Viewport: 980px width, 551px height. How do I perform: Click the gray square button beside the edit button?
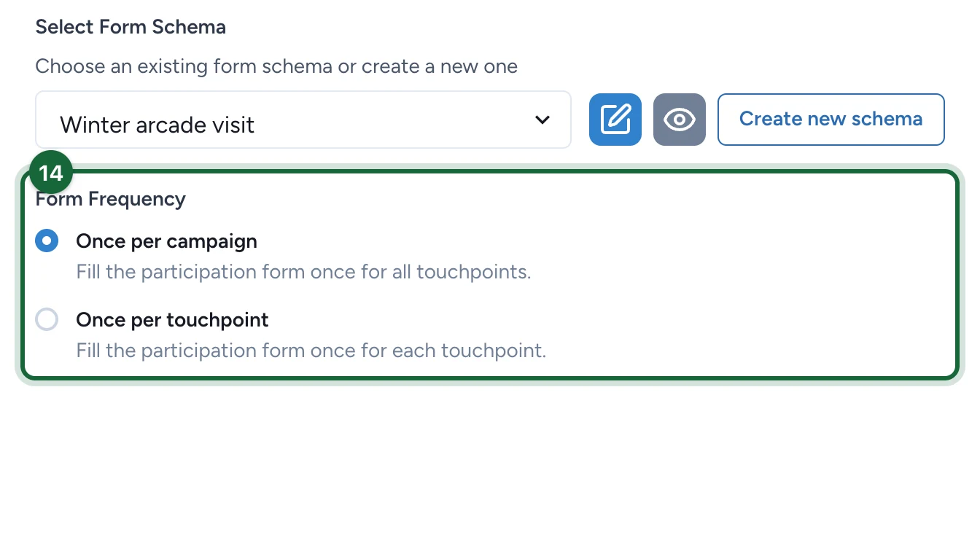pyautogui.click(x=680, y=120)
